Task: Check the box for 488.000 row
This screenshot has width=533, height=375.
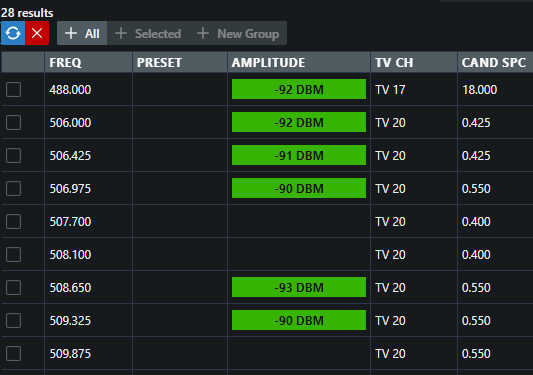Action: click(x=14, y=90)
